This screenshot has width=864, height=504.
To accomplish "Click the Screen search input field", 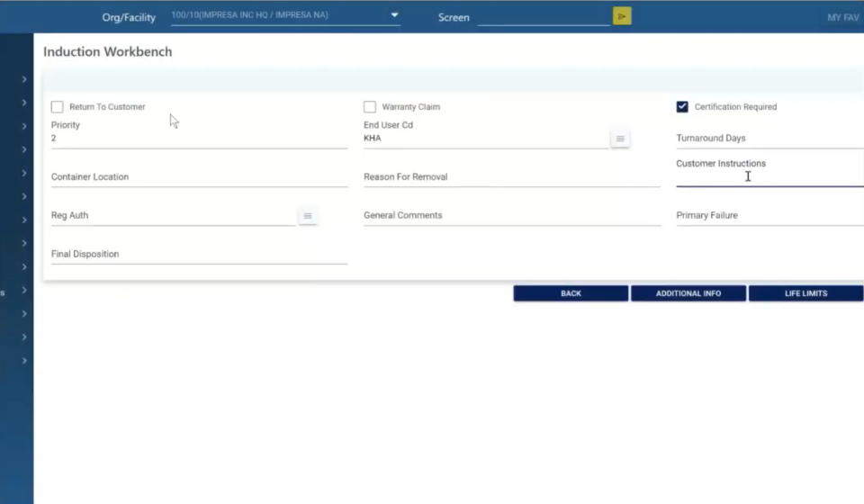I will click(x=544, y=17).
